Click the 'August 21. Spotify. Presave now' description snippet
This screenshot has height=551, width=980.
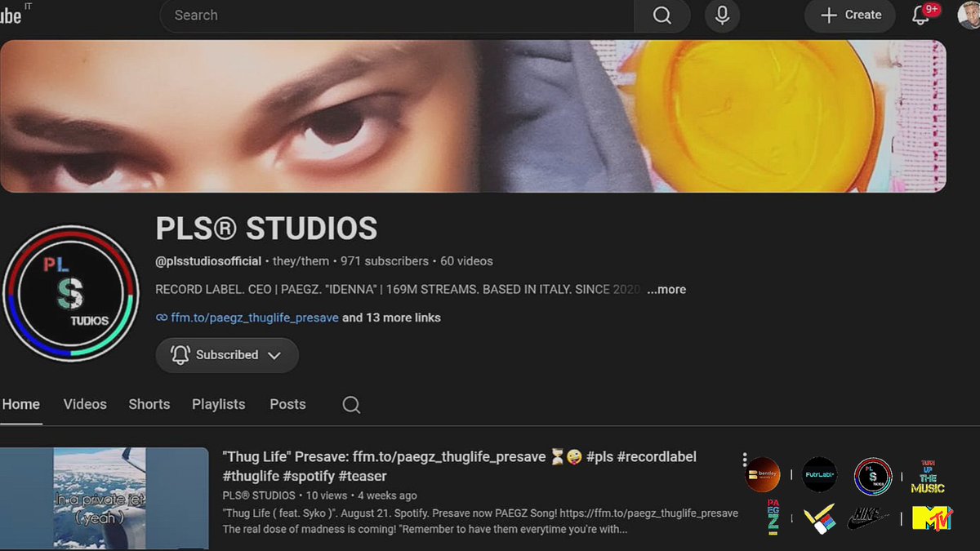[480, 522]
